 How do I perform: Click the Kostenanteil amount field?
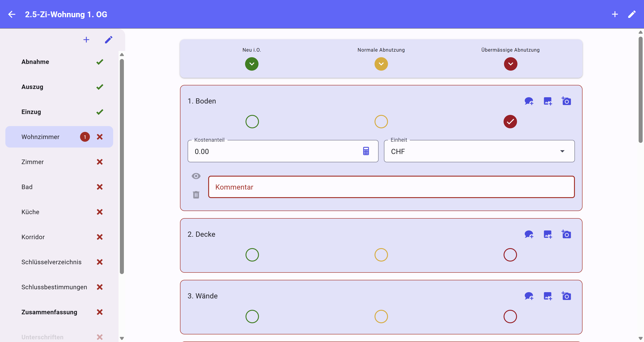(x=283, y=151)
